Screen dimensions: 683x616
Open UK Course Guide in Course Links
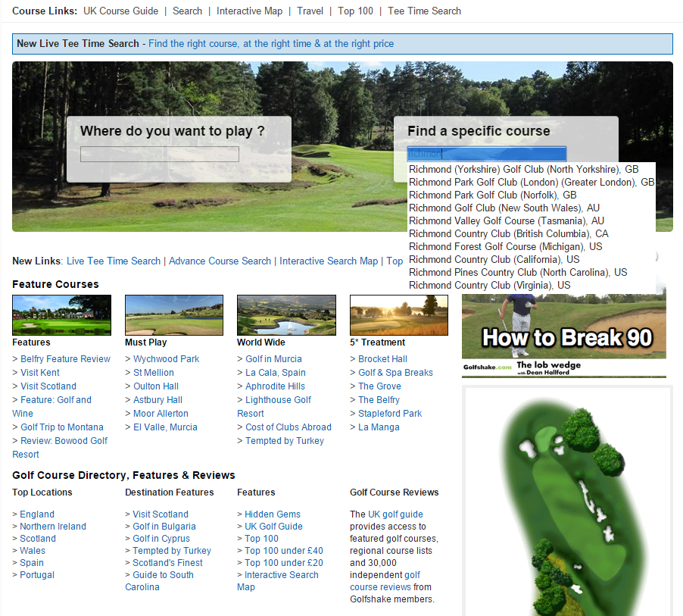point(120,11)
